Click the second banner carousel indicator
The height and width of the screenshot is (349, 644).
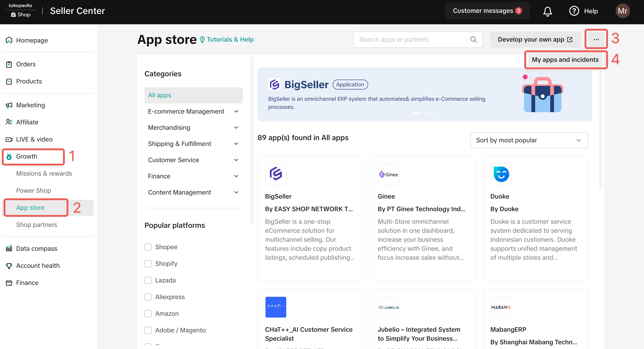point(429,113)
